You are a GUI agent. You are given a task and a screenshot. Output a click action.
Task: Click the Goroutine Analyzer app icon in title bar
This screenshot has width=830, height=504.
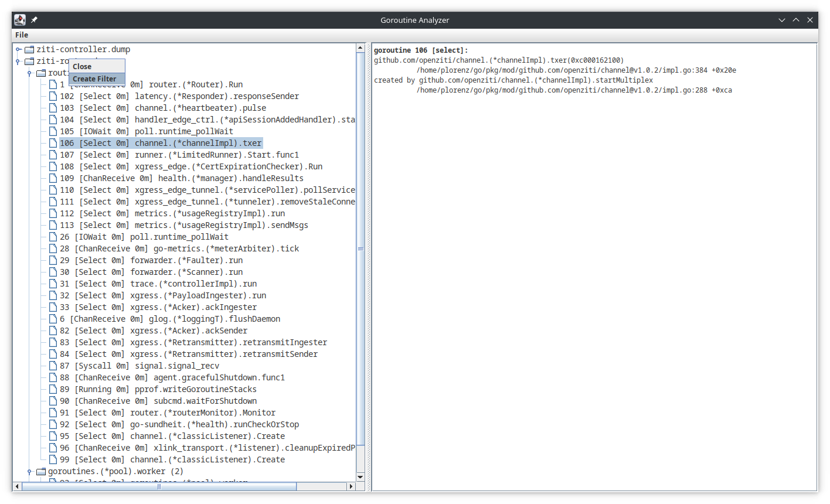tap(20, 20)
